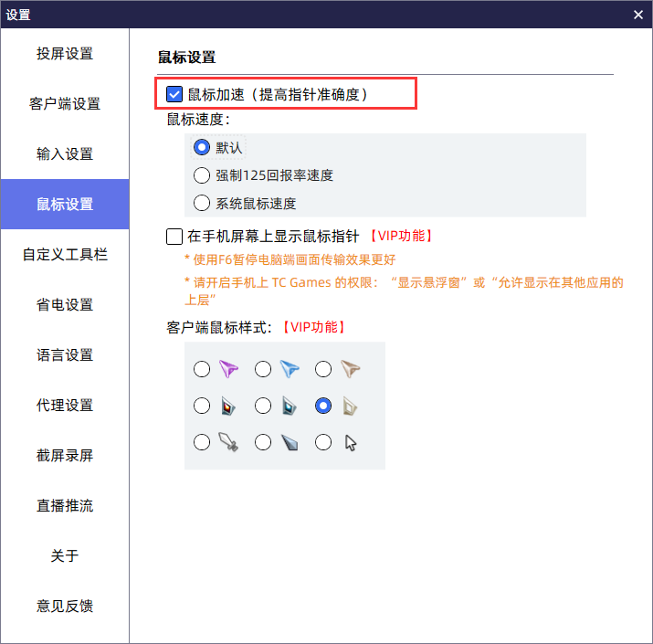The height and width of the screenshot is (644, 653).
Task: Open 输入设置 settings tab
Action: [x=65, y=154]
